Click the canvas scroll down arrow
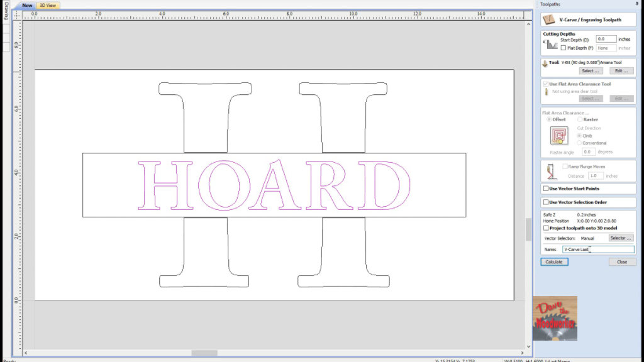This screenshot has height=362, width=644. (528, 346)
